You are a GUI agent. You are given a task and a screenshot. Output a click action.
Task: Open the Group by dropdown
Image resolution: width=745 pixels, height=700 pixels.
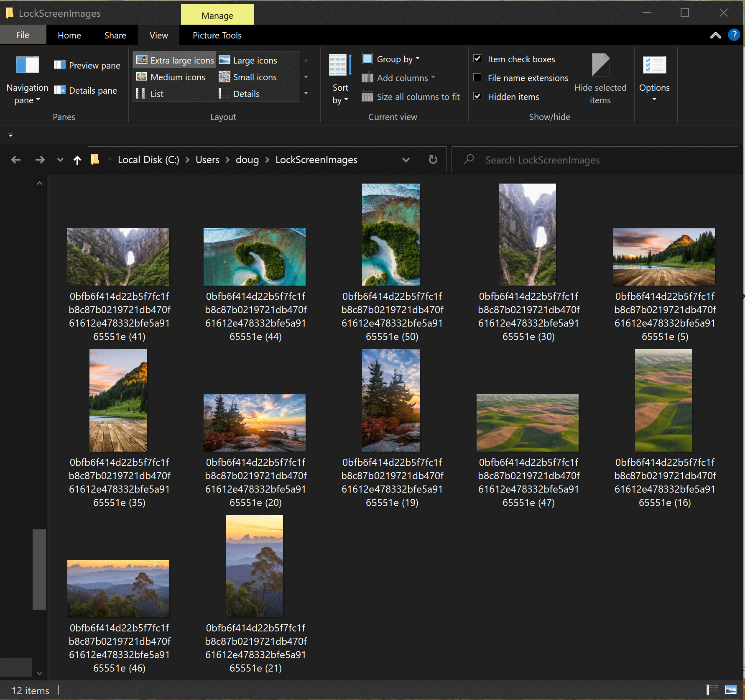pyautogui.click(x=391, y=59)
